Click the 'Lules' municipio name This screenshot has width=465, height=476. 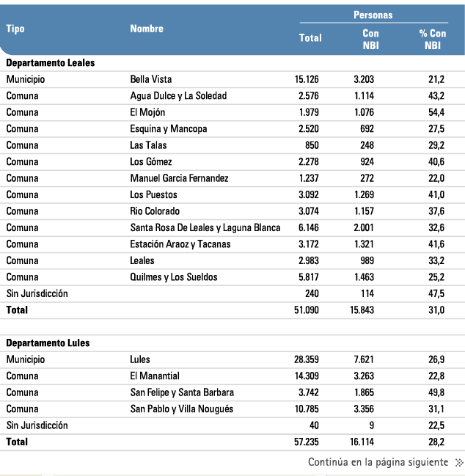[x=140, y=359]
